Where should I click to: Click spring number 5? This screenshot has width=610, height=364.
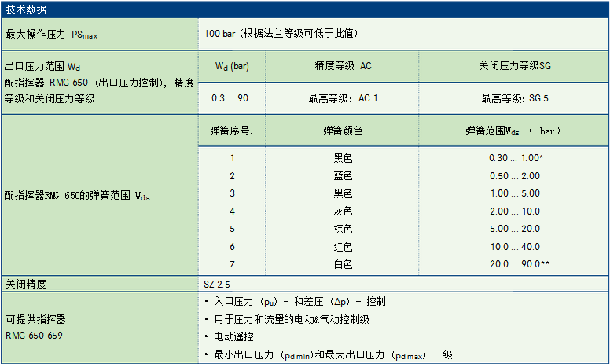pyautogui.click(x=232, y=229)
